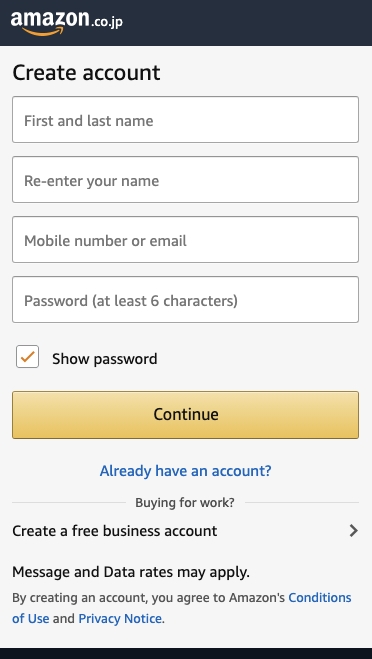Click the Show password label text
The image size is (372, 659).
click(x=105, y=359)
